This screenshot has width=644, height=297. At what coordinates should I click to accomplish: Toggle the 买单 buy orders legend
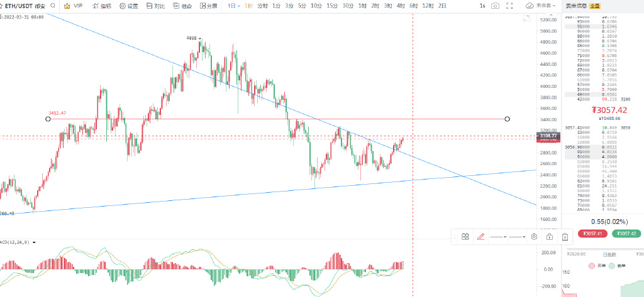(596, 266)
